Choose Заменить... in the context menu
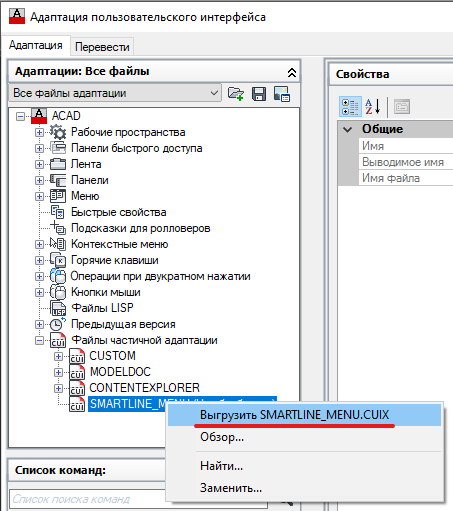The width and height of the screenshot is (453, 511). (304, 488)
